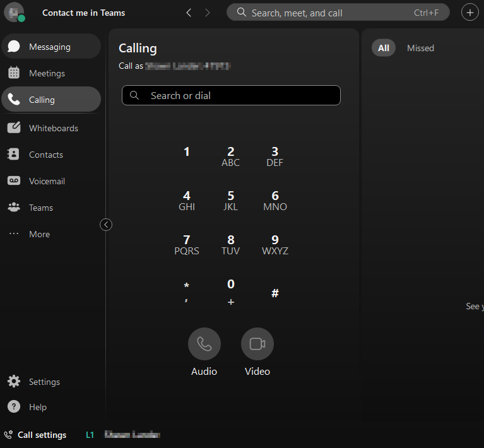Image resolution: width=484 pixels, height=448 pixels.
Task: Collapse the navigation sidebar
Action: [106, 225]
